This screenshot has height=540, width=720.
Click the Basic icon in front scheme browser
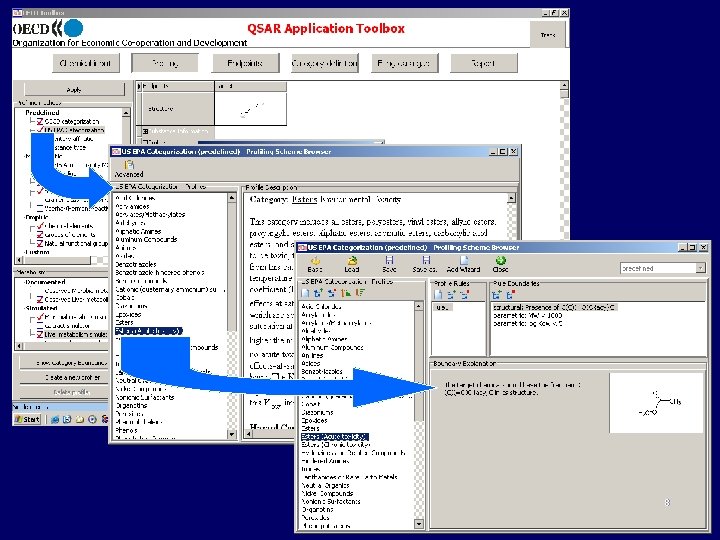(315, 261)
